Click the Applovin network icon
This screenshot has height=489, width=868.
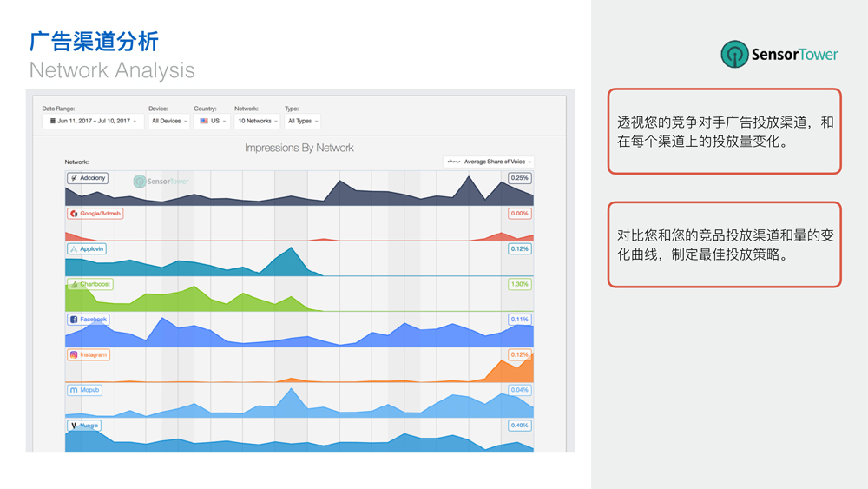pos(74,249)
